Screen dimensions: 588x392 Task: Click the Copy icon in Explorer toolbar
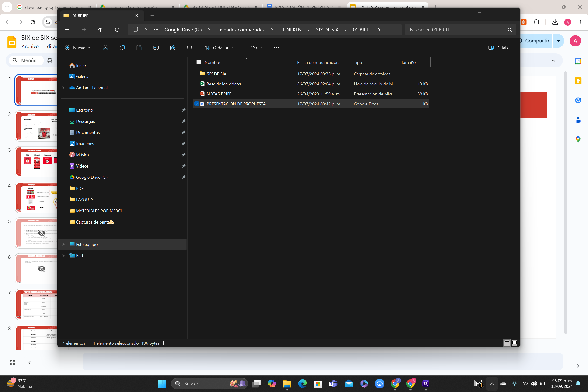pyautogui.click(x=122, y=48)
